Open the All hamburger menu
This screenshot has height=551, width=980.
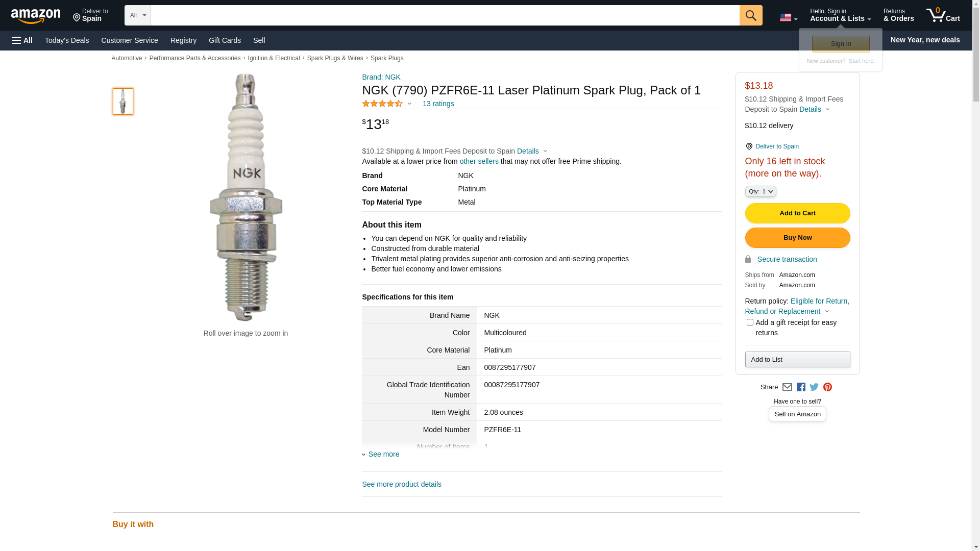22,40
